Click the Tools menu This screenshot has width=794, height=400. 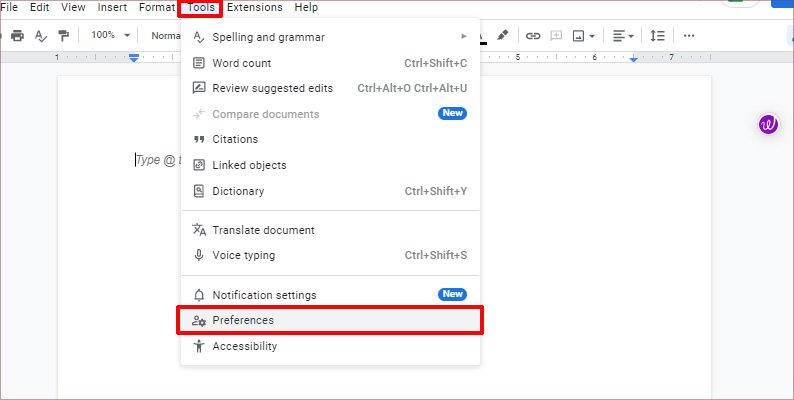click(201, 8)
